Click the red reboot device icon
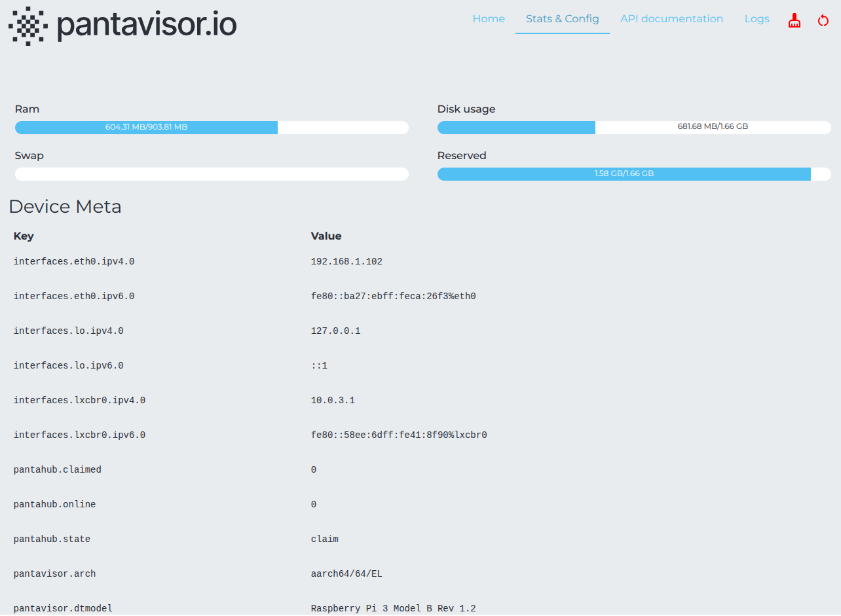Screen dimensions: 841x616 point(823,20)
